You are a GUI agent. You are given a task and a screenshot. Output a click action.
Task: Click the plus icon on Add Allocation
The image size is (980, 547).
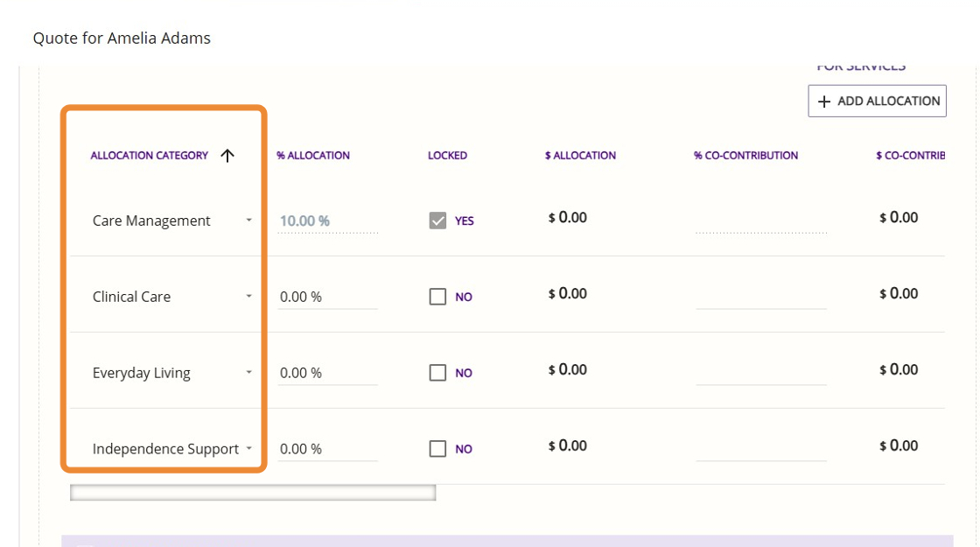tap(823, 102)
